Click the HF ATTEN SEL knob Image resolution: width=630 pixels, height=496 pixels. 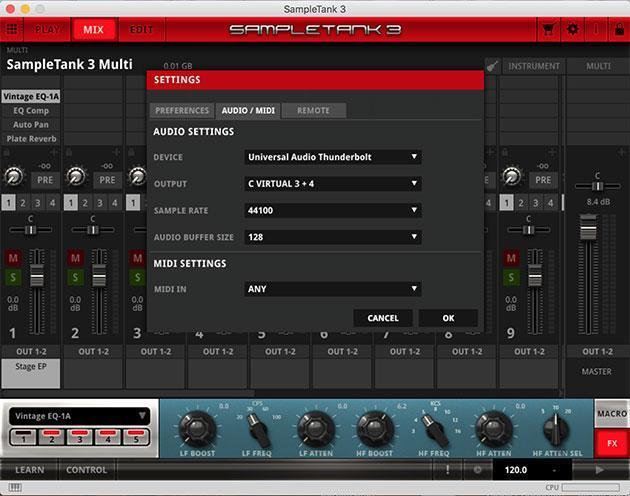556,430
